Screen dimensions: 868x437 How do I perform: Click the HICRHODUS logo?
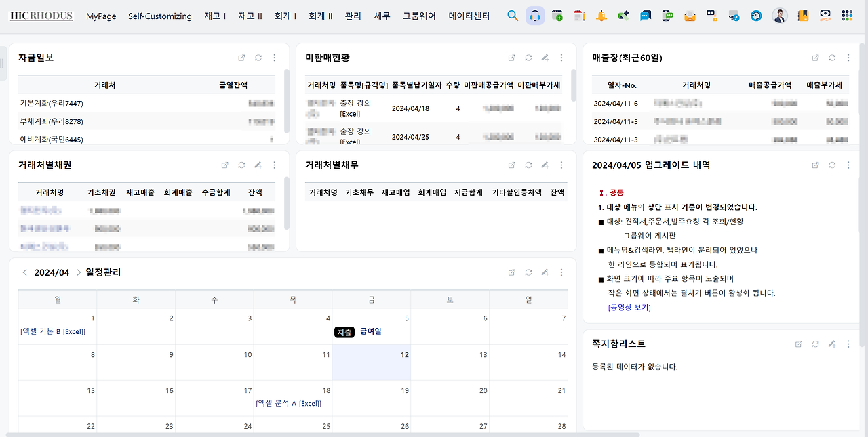[41, 16]
